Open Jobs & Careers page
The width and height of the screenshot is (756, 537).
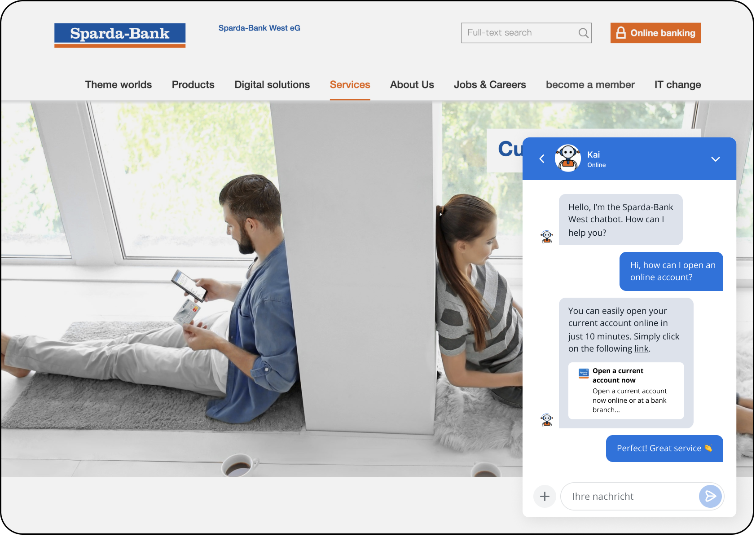coord(490,85)
